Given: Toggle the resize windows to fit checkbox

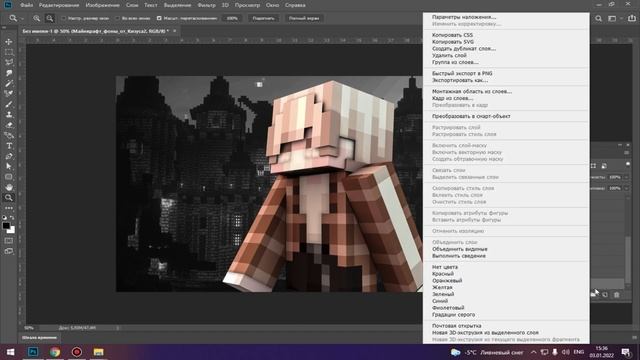Looking at the screenshot, I should (64, 18).
